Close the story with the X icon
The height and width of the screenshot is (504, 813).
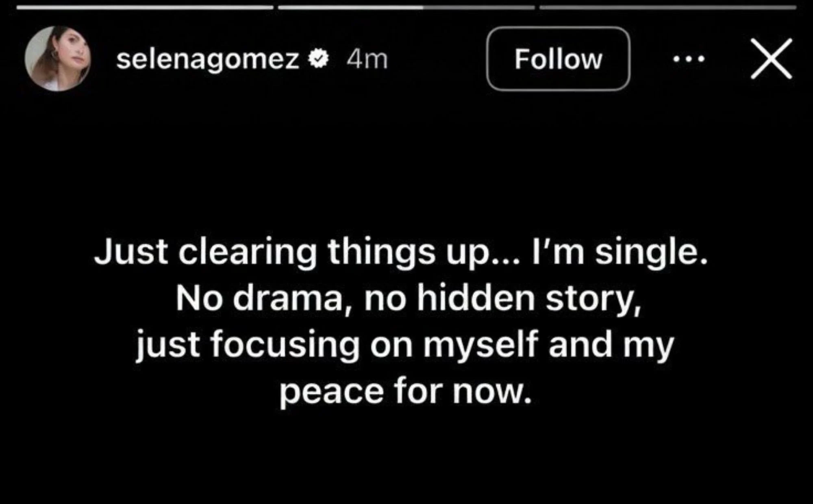click(x=771, y=59)
